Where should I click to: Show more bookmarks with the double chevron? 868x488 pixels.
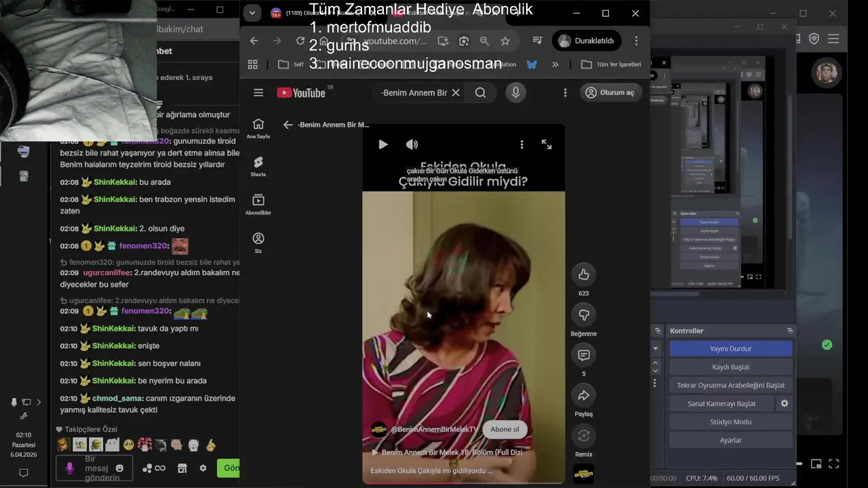[555, 64]
